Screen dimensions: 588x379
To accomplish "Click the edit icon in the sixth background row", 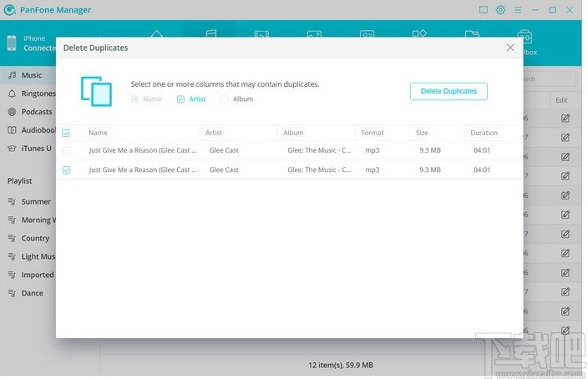I will 565,215.
